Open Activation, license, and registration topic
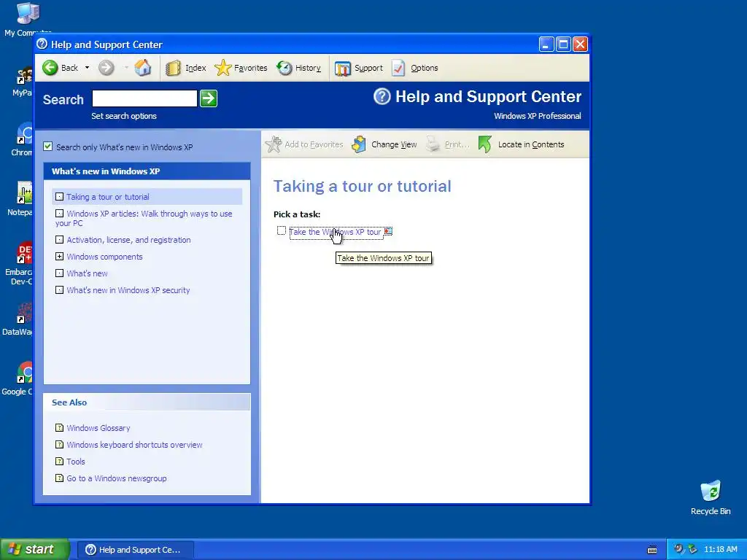This screenshot has width=747, height=560. (x=128, y=240)
